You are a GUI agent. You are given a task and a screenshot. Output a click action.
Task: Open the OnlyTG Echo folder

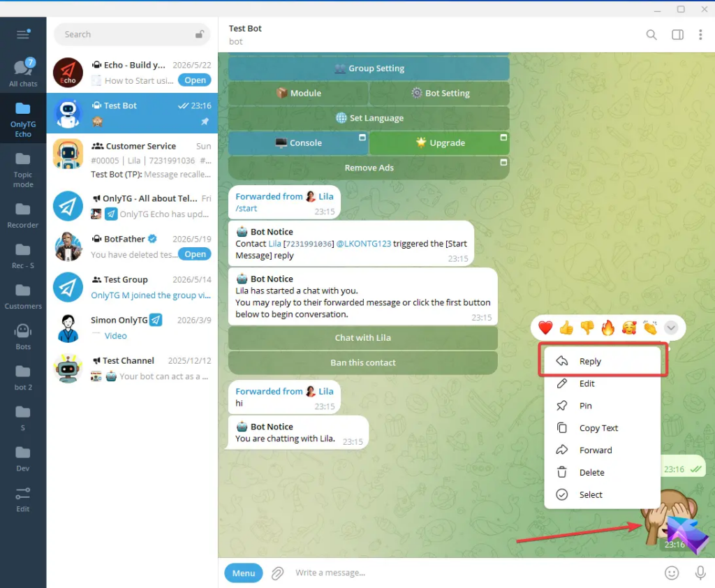23,119
